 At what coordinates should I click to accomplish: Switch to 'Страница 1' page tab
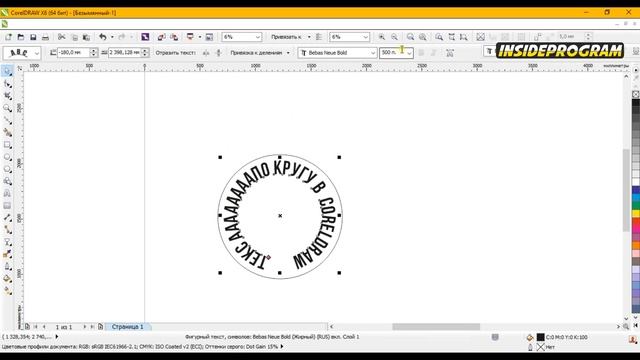[128, 327]
